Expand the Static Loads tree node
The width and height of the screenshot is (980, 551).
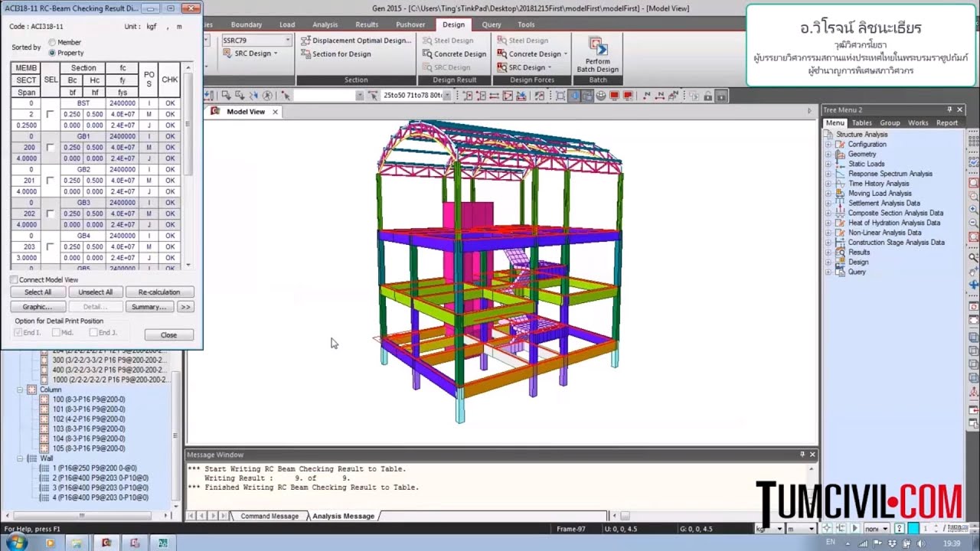point(828,164)
